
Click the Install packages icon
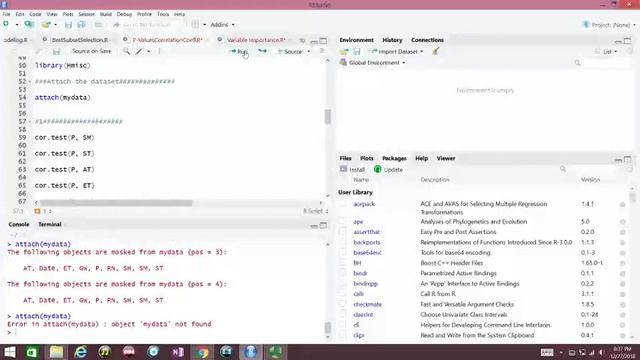click(x=343, y=169)
